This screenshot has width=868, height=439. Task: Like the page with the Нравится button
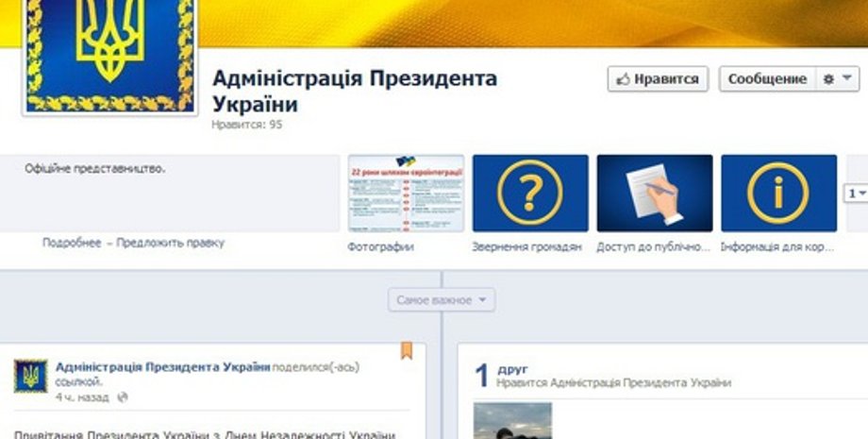click(x=658, y=79)
